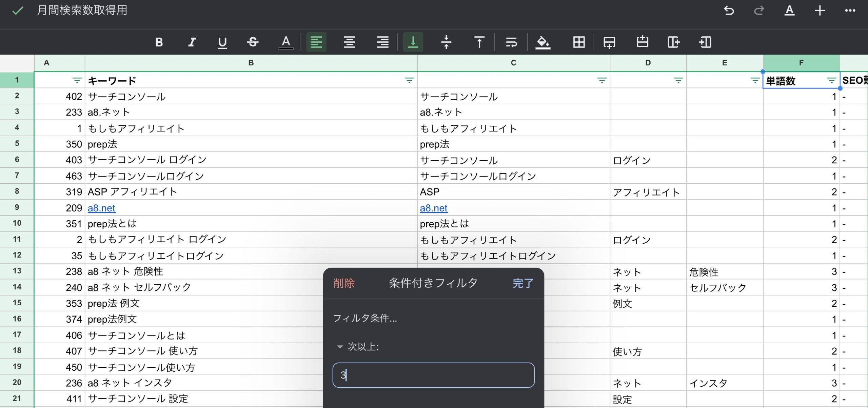Select column E header
This screenshot has height=408, width=868.
tap(725, 63)
